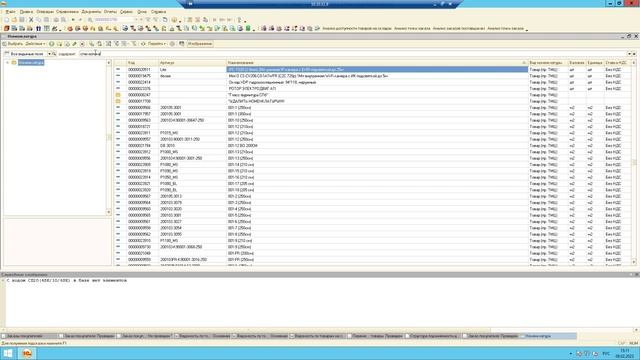Select Номенклатура folder in the tree
The width and height of the screenshot is (640, 360).
pyautogui.click(x=31, y=62)
